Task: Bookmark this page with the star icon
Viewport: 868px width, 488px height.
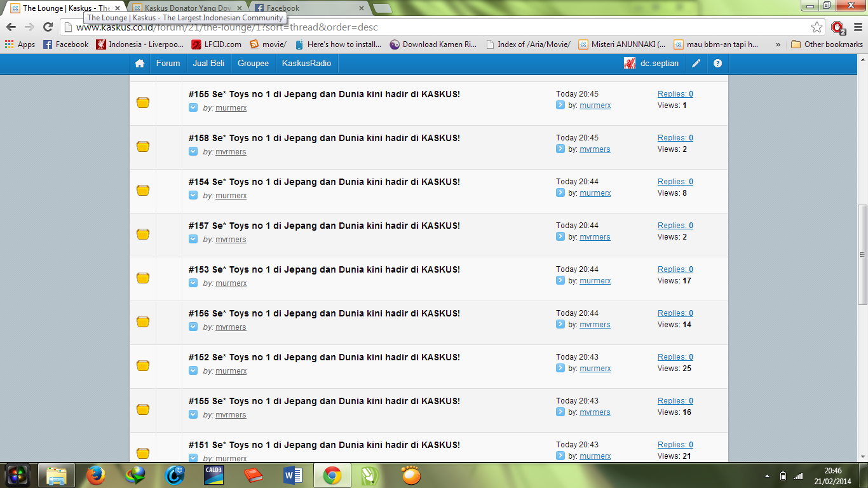Action: click(817, 27)
